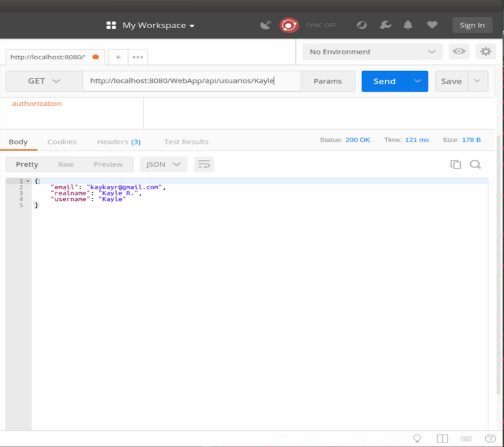Click the authorization header key
This screenshot has width=504, height=447.
point(37,104)
